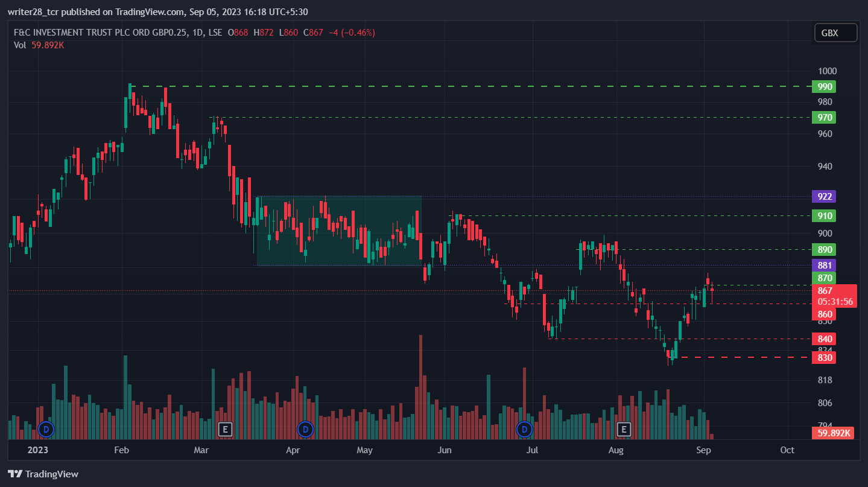Click the earnings E marker in March
The height and width of the screenshot is (487, 868).
click(x=225, y=430)
